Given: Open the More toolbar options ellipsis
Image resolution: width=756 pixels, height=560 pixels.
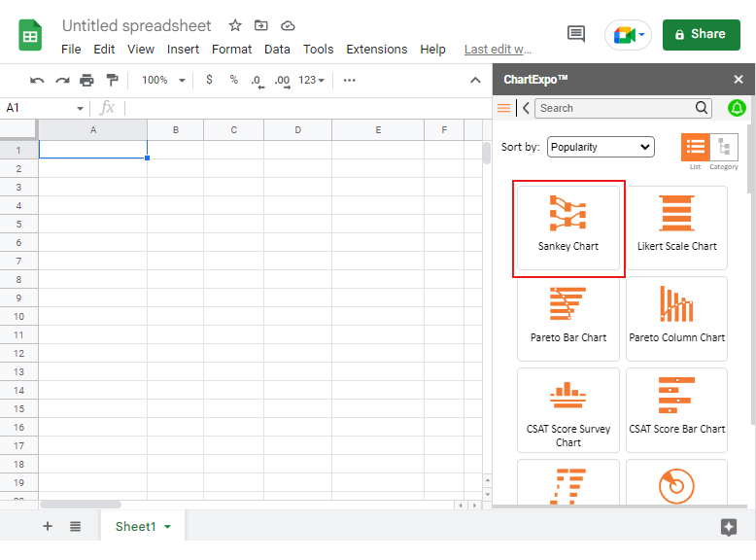Looking at the screenshot, I should click(x=349, y=80).
